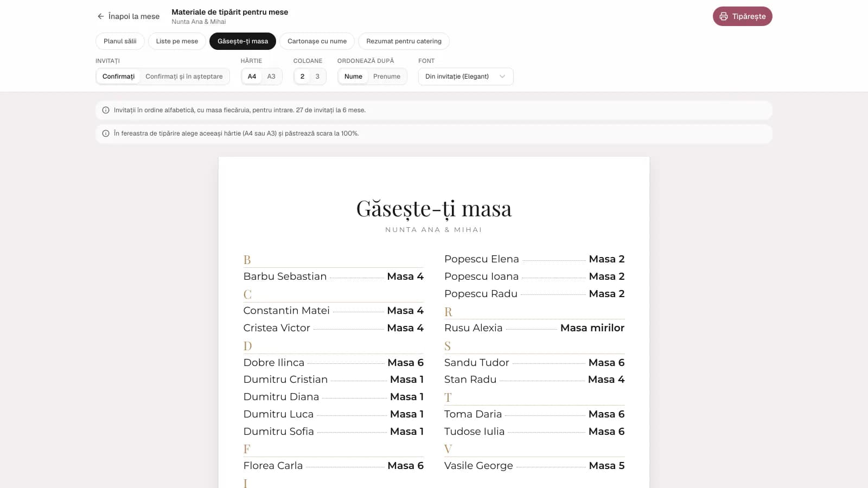Print using the Tipărește button
868x488 pixels.
742,16
